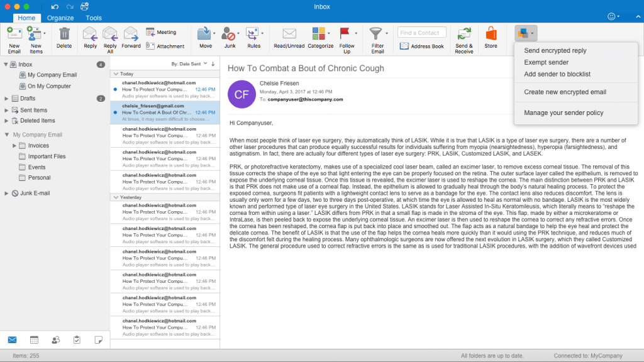Image resolution: width=644 pixels, height=362 pixels.
Task: Toggle Read/Unread status of message
Action: 289,34
